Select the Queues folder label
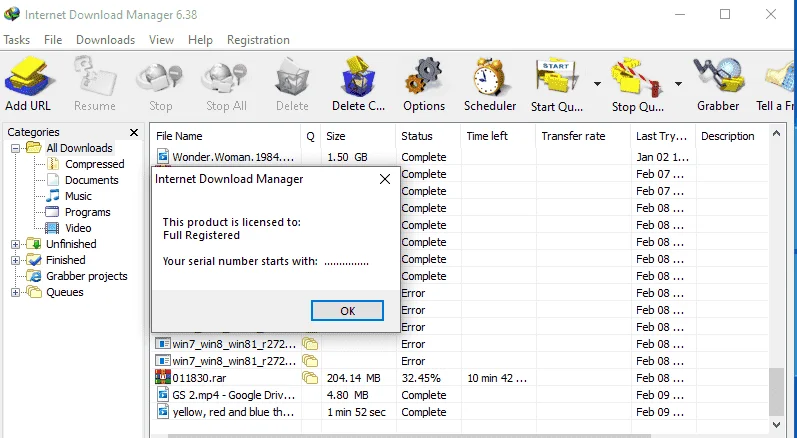 pos(65,292)
